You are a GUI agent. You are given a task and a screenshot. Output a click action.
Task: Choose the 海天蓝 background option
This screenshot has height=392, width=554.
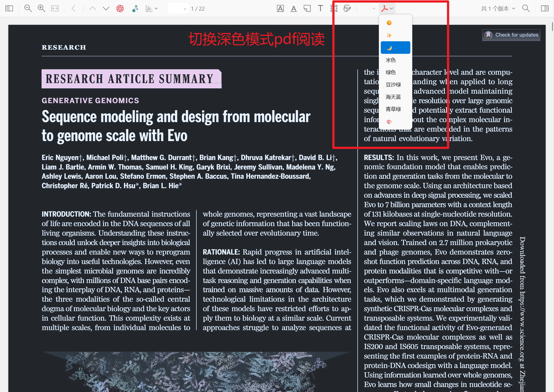click(x=393, y=97)
